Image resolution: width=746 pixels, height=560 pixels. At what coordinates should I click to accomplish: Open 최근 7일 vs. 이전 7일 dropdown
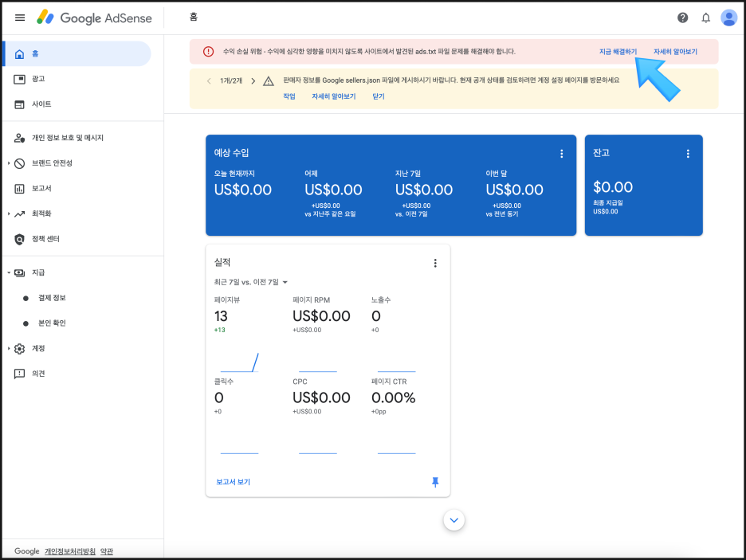click(251, 282)
